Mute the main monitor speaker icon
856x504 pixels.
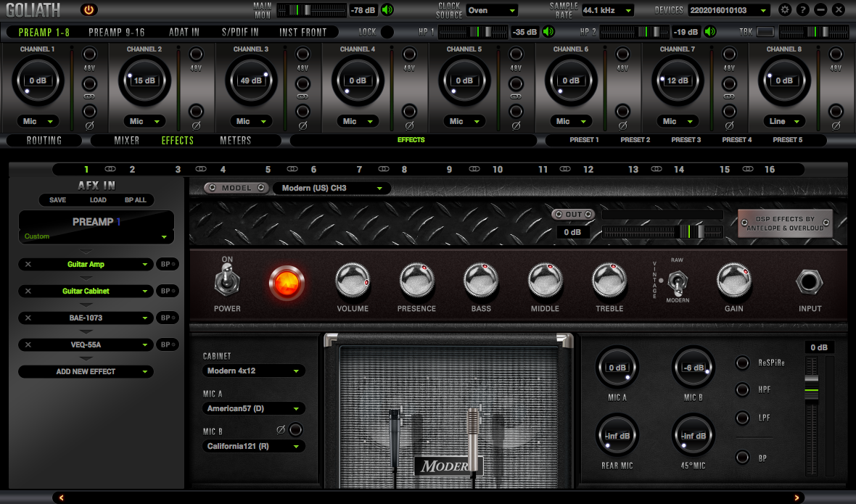387,10
